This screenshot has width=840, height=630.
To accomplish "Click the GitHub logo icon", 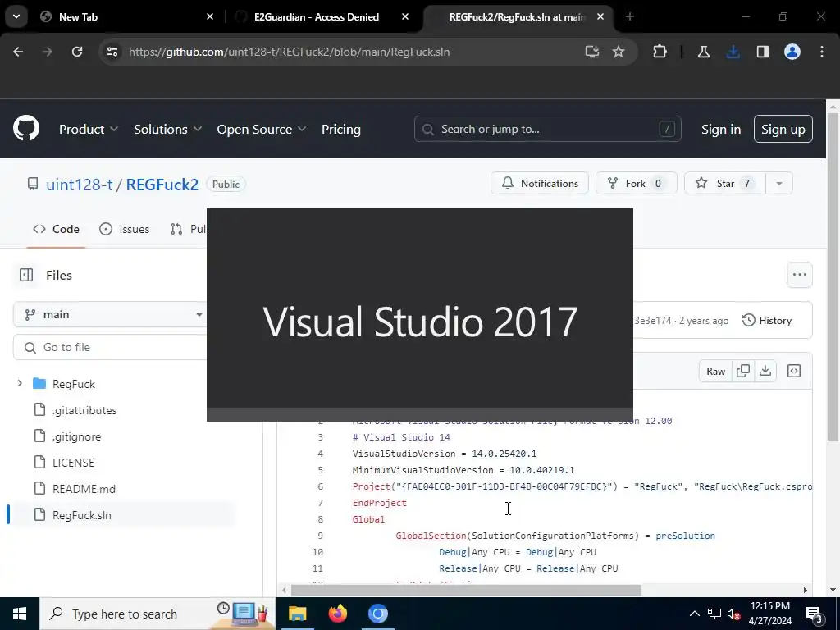I will [x=26, y=129].
